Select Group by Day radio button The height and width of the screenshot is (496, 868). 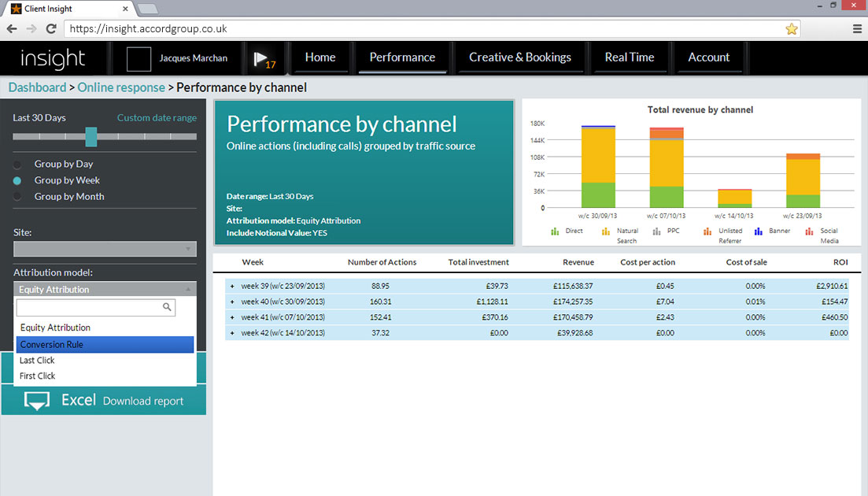[x=17, y=165]
